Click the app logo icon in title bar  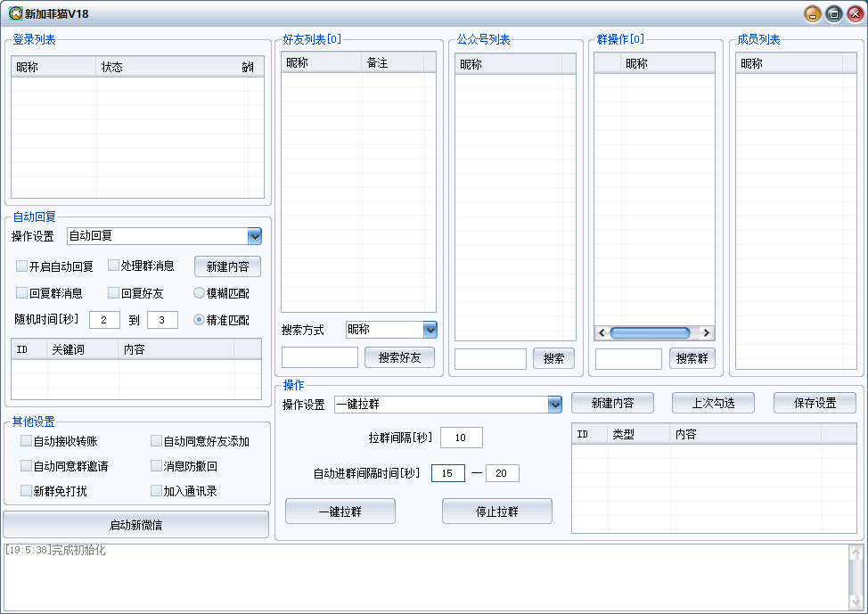(15, 13)
